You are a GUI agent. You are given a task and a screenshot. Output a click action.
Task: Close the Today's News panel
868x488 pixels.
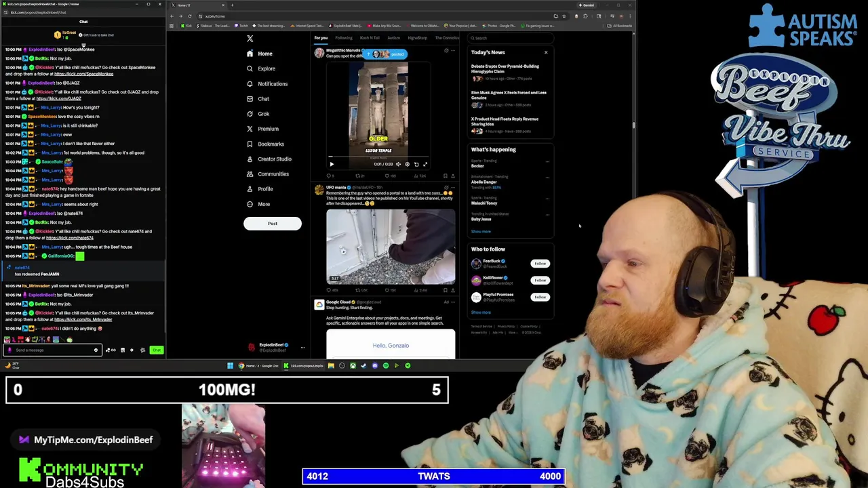[x=546, y=52]
